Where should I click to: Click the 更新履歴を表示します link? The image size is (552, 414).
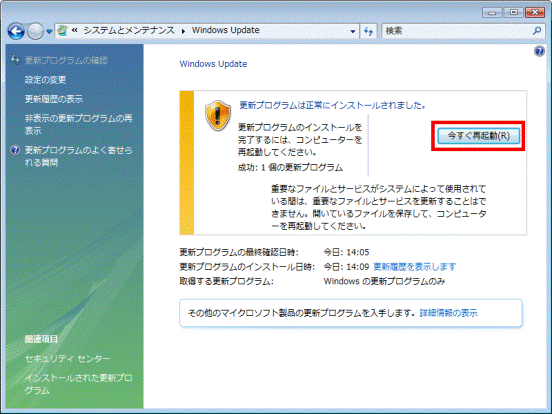click(x=414, y=267)
